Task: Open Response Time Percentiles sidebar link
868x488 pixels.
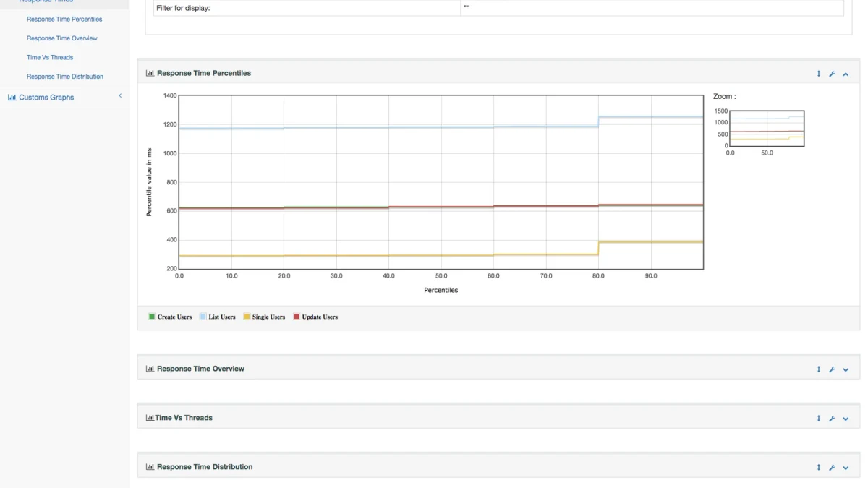Action: click(64, 20)
